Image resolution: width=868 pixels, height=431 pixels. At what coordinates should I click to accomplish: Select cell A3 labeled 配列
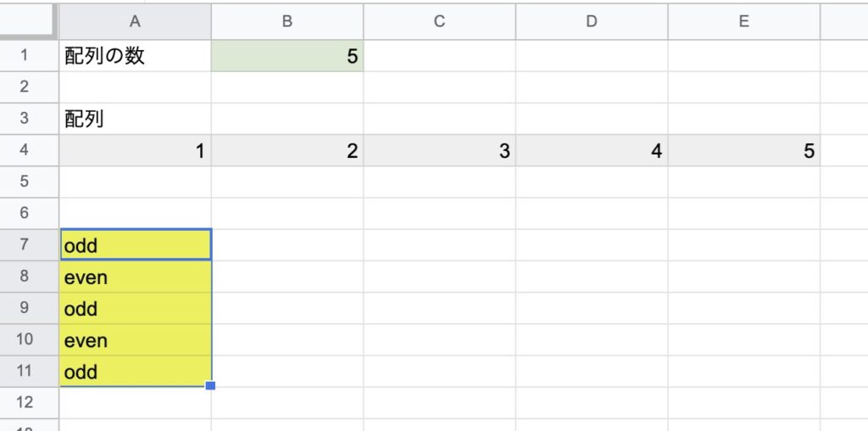pos(135,119)
